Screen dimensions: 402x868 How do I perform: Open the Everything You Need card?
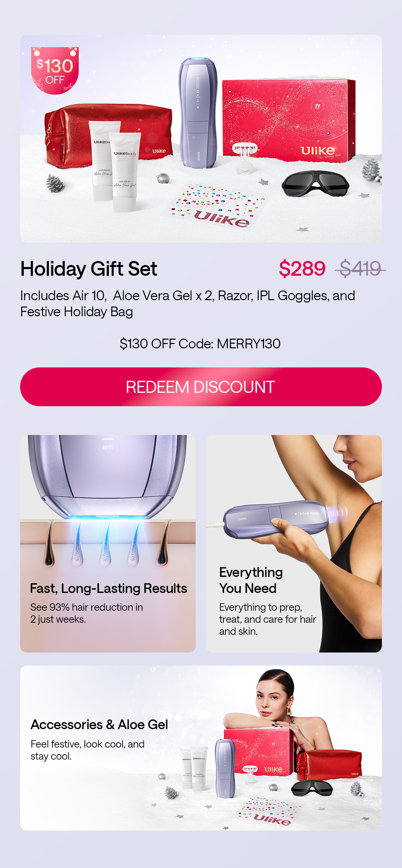pyautogui.click(x=294, y=543)
